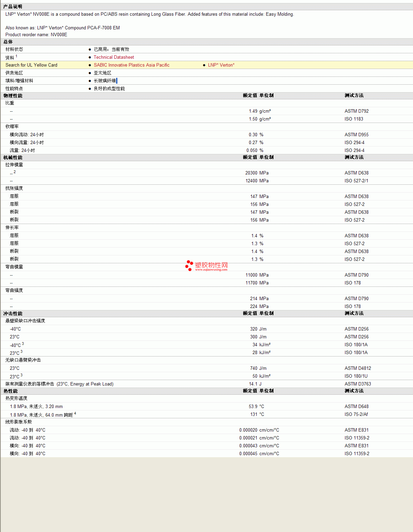The height and width of the screenshot is (532, 413).
Task: Select the 性能特点 row label
Action: pyautogui.click(x=14, y=88)
